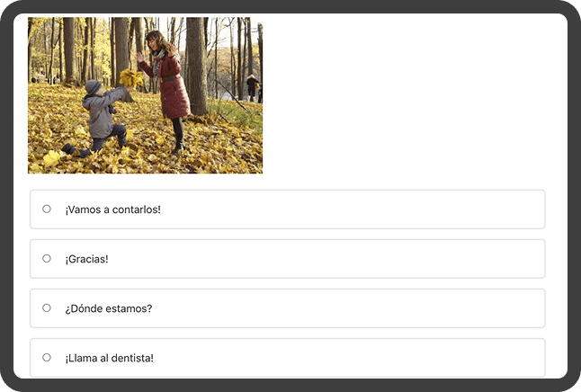
Task: Click blank area of "¿Dónde estamos?" answer card
Action: [360, 308]
